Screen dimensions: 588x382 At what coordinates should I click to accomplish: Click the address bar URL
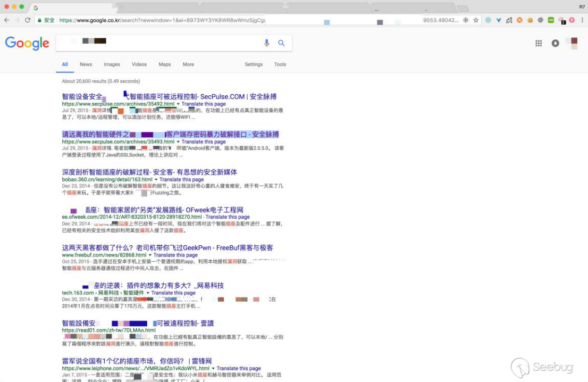pos(162,20)
